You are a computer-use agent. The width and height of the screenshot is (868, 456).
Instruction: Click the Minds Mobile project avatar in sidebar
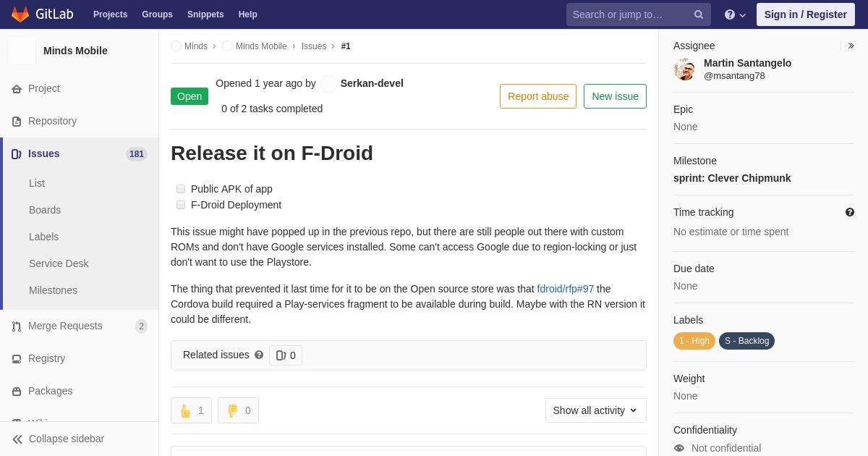[x=22, y=51]
